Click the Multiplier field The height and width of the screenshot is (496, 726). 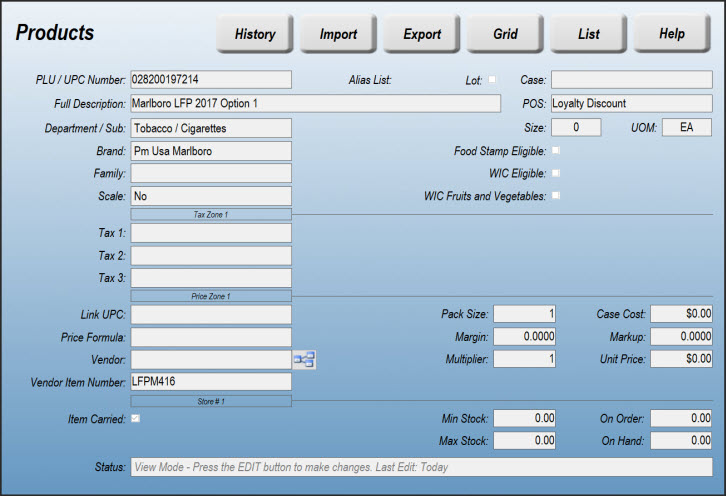click(x=525, y=358)
